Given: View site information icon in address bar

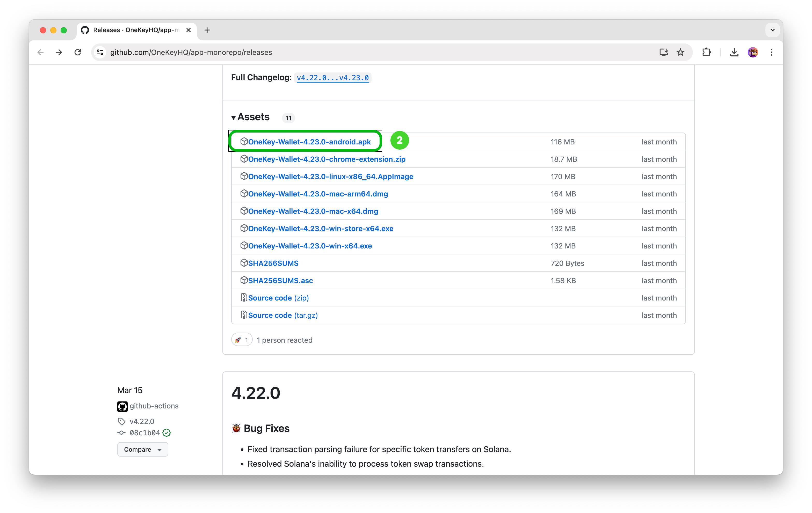Looking at the screenshot, I should coord(100,52).
